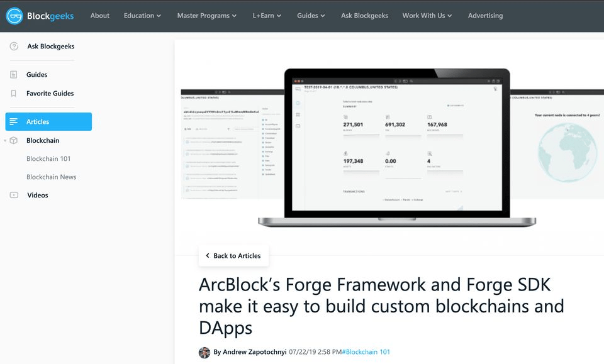Click the Favorite Guides bookmark icon

pyautogui.click(x=13, y=94)
